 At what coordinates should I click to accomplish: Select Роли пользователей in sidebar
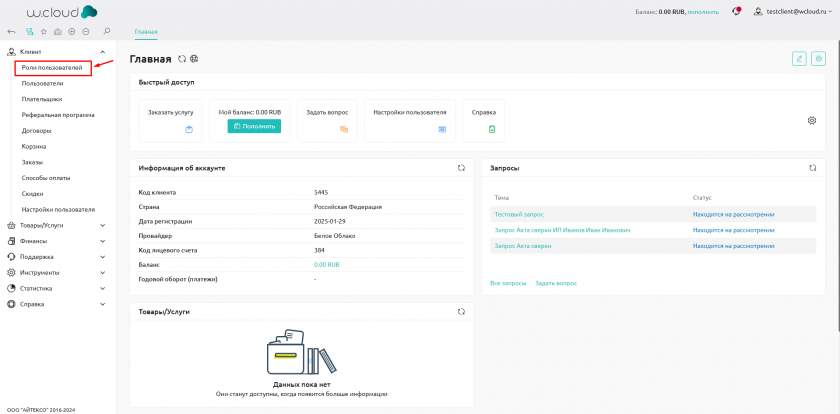click(52, 67)
